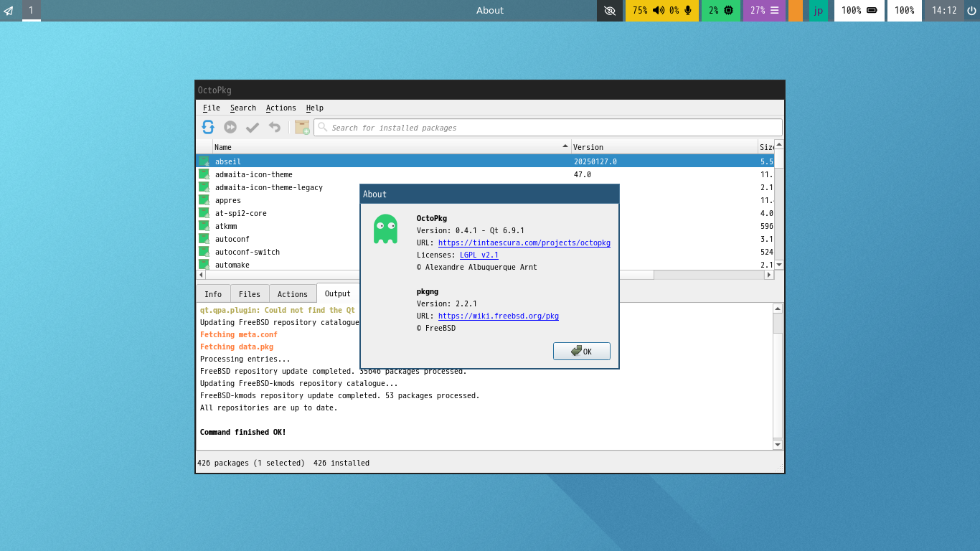Click the fast-forward system upgrade icon
The image size is (980, 551).
point(230,127)
